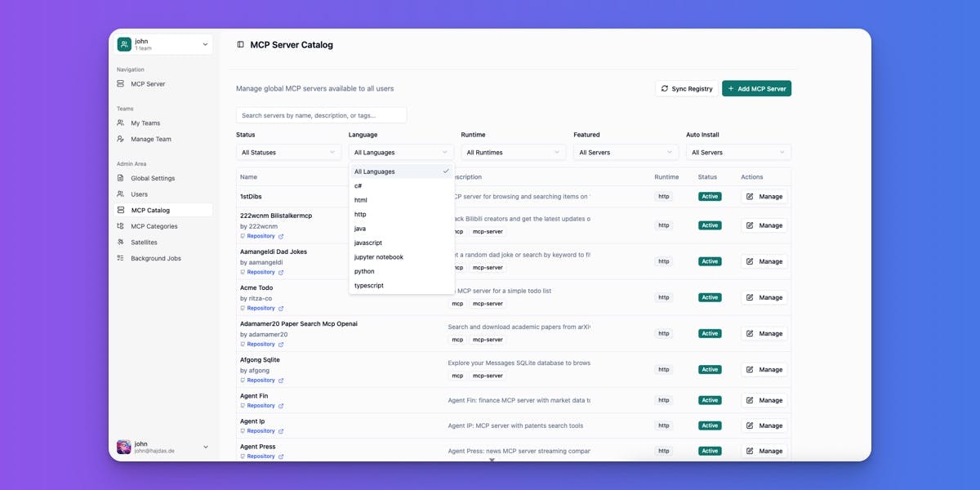Select All Languages option in list
The width and height of the screenshot is (980, 490).
[401, 171]
